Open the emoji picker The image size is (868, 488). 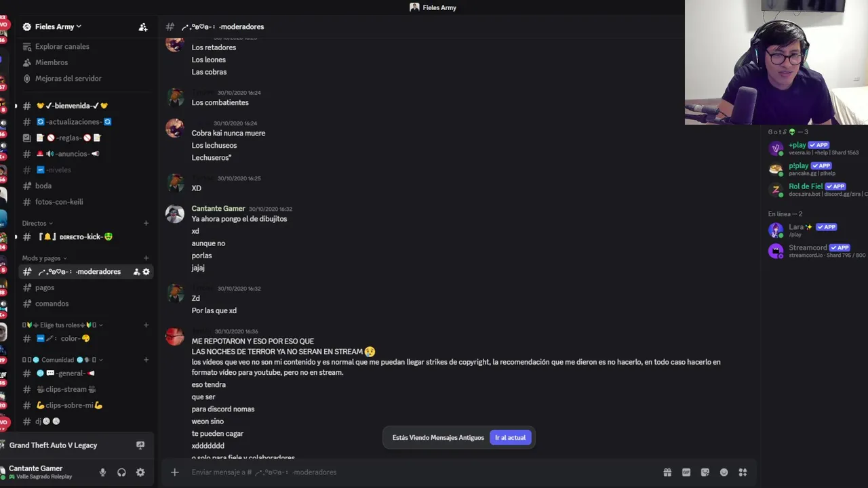coord(724,472)
